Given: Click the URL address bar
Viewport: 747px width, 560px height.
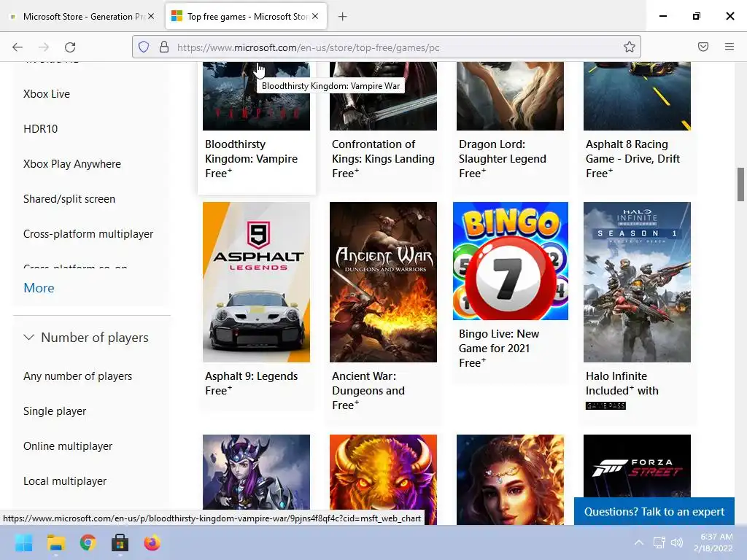Looking at the screenshot, I should point(386,47).
